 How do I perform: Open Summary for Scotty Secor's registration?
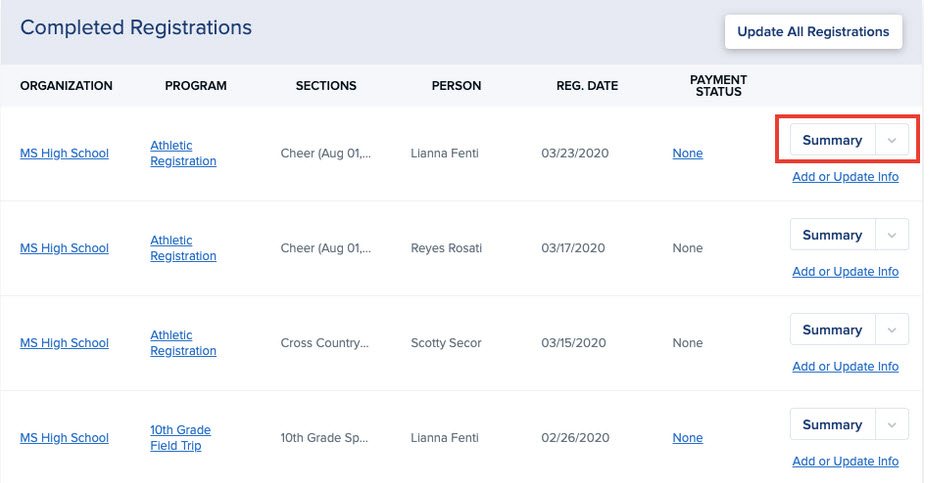[x=831, y=330]
